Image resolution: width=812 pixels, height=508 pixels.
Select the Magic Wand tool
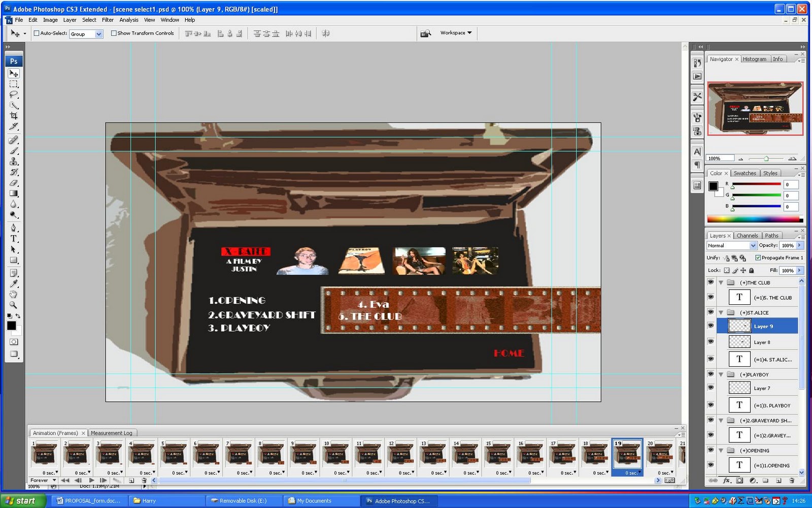[x=14, y=105]
